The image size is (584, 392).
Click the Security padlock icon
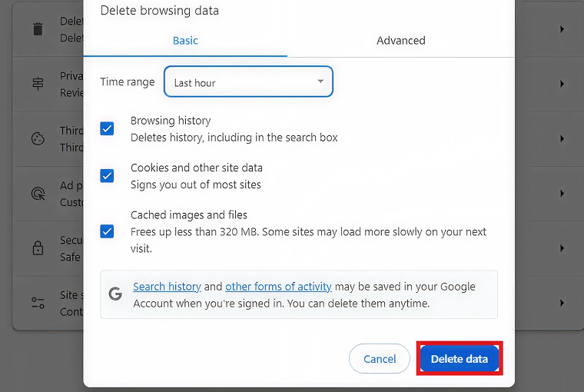point(38,248)
